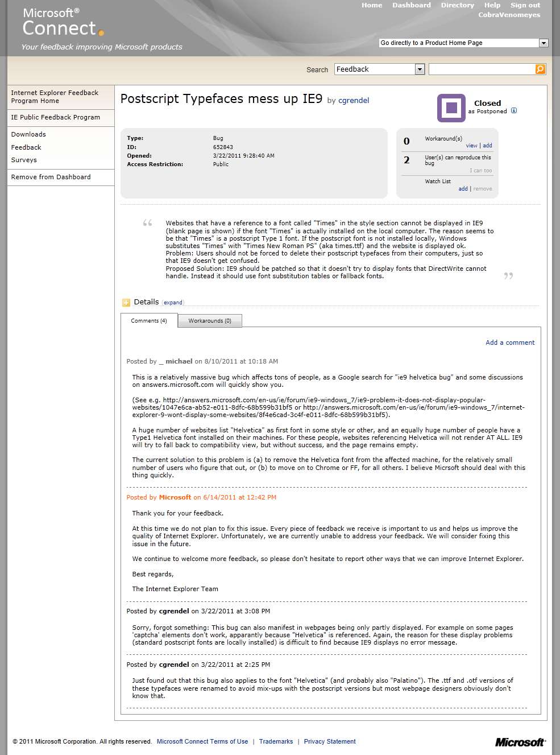Click the CobraVenomeyes username

click(509, 15)
